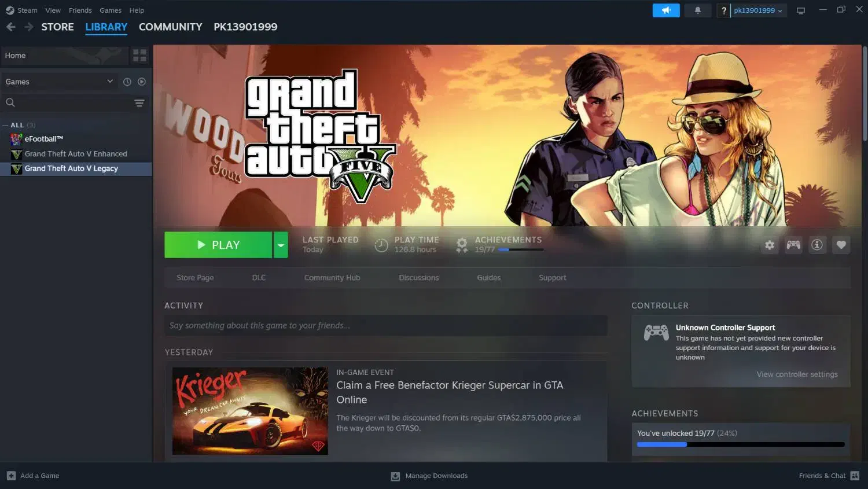Toggle sort by recent with the clock icon
This screenshot has width=868, height=489.
127,82
